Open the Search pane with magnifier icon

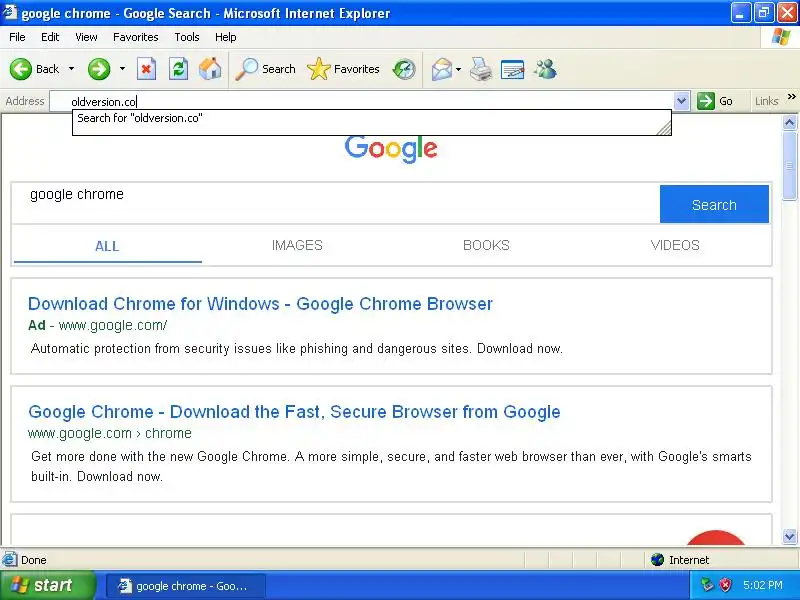[265, 69]
